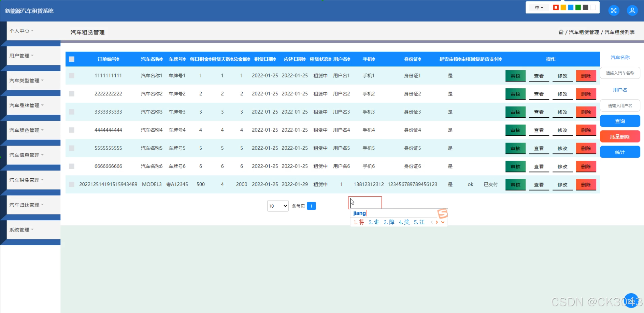Image resolution: width=644 pixels, height=313 pixels.
Task: Click the 已支付 payment status cell
Action: coord(491,184)
